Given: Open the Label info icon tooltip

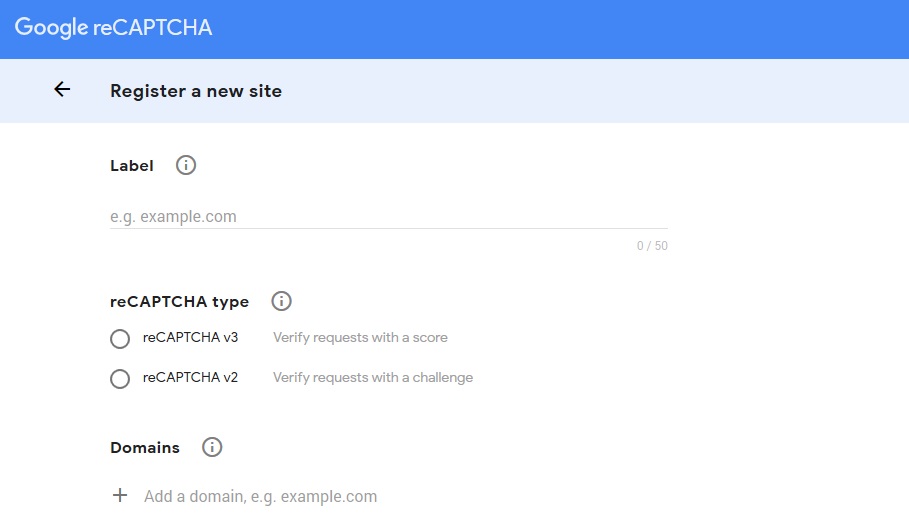Looking at the screenshot, I should tap(186, 165).
